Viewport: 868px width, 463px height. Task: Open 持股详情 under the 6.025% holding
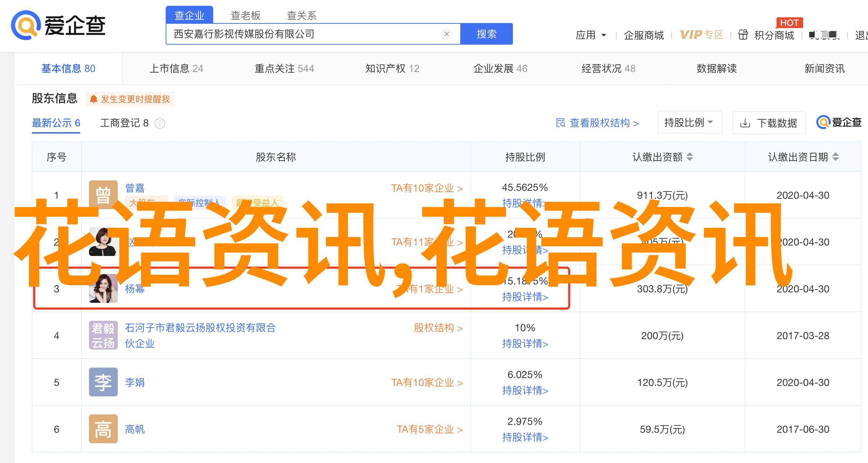(x=525, y=391)
